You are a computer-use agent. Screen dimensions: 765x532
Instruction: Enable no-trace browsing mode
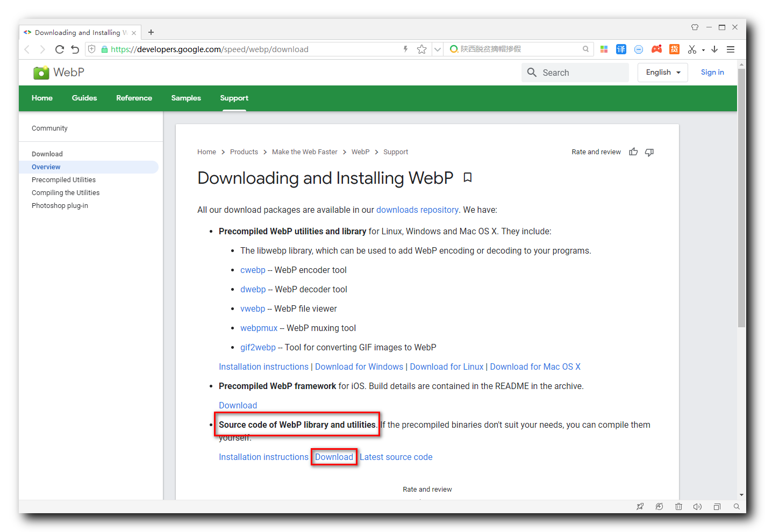(659, 507)
